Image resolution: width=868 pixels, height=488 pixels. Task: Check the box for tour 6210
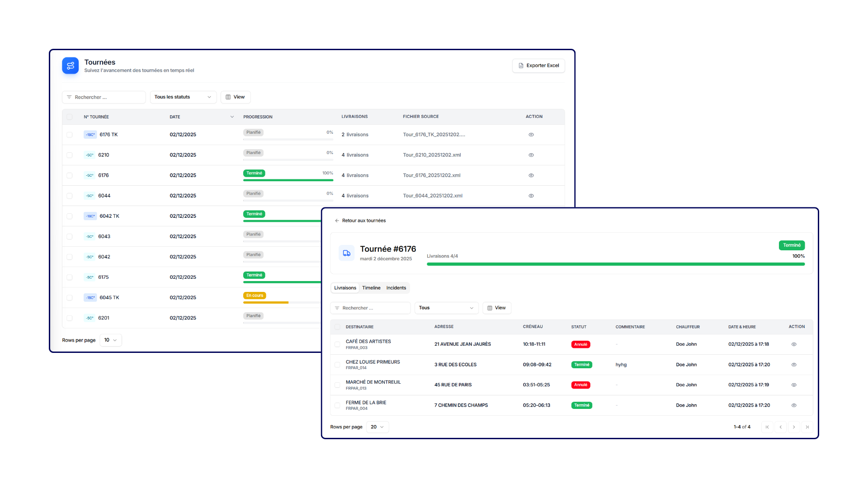(70, 155)
